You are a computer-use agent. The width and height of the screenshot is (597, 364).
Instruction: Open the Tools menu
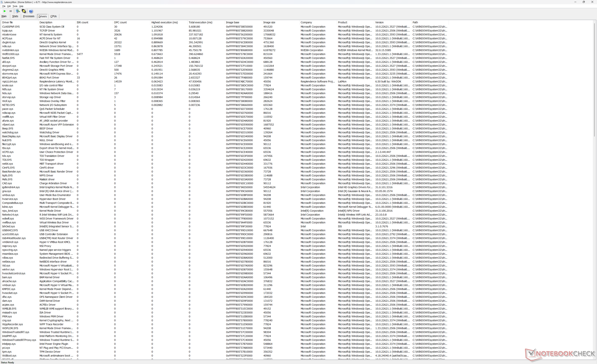click(x=15, y=6)
